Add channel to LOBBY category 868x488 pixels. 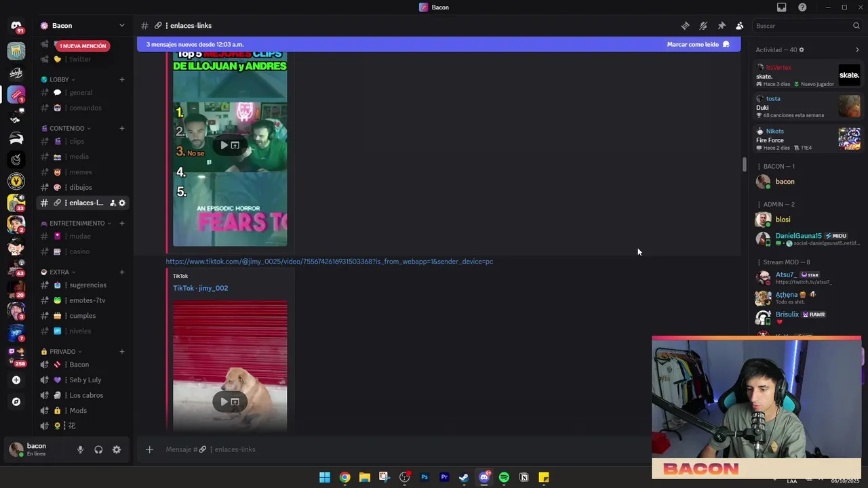click(122, 79)
